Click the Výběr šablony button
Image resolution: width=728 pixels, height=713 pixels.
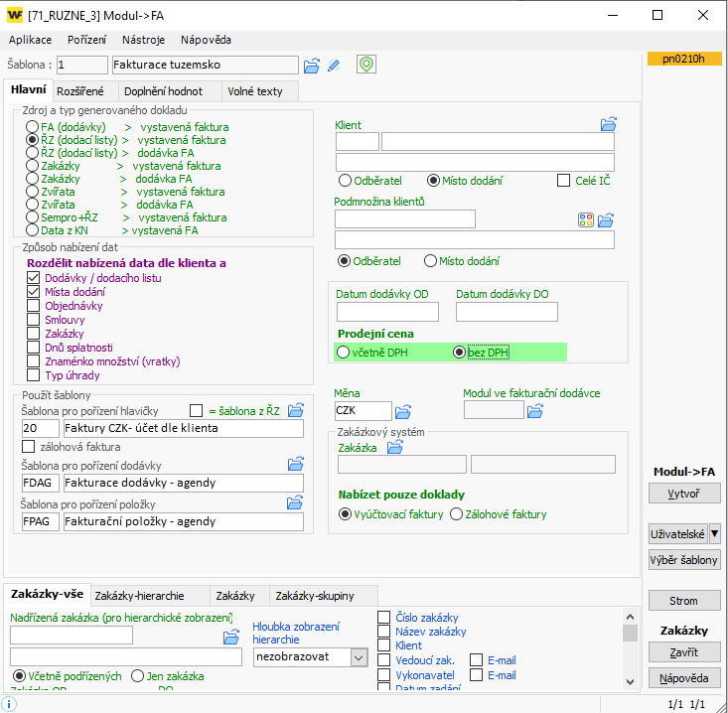coord(684,560)
